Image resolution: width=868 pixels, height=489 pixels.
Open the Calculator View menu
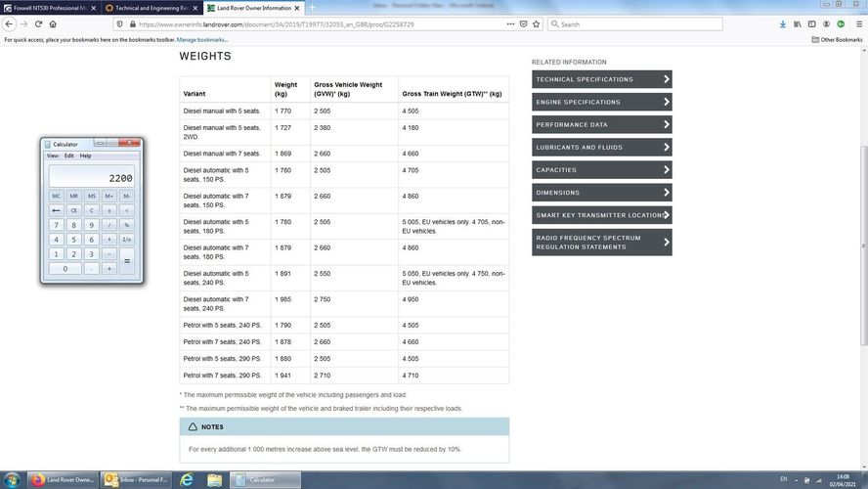[x=53, y=156]
